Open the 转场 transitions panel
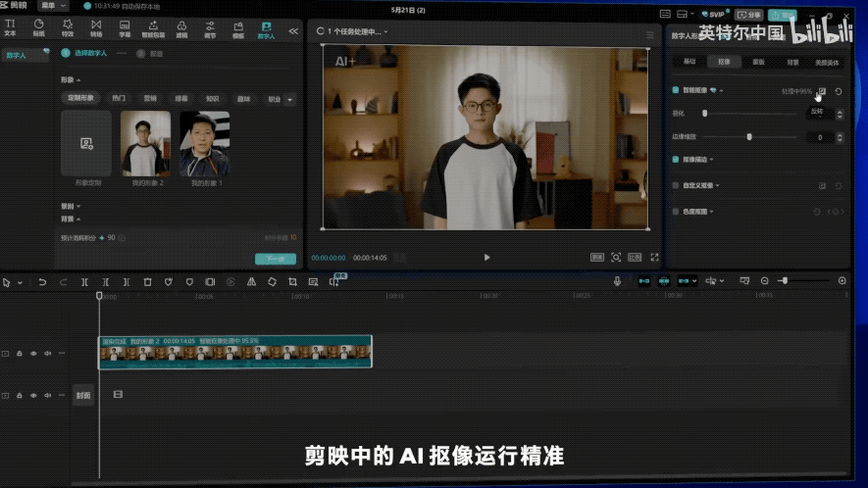This screenshot has height=488, width=868. pyautogui.click(x=96, y=26)
